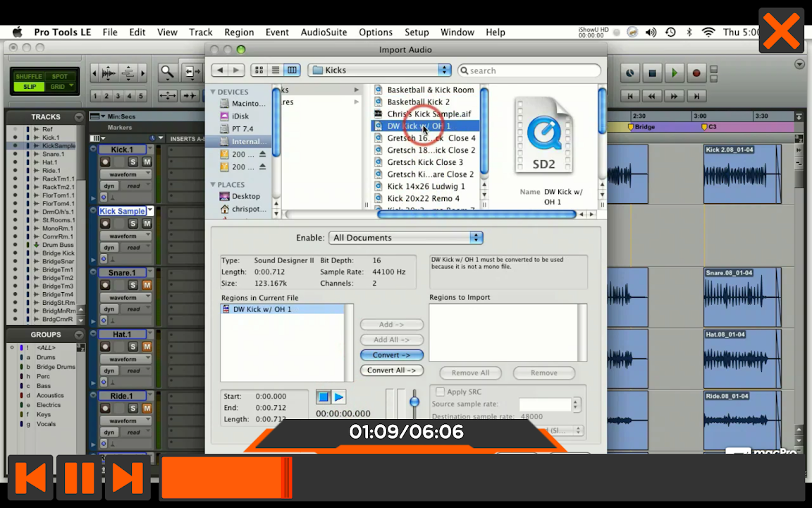Click the preview volume slider handle
Image resolution: width=812 pixels, height=508 pixels.
pyautogui.click(x=414, y=401)
